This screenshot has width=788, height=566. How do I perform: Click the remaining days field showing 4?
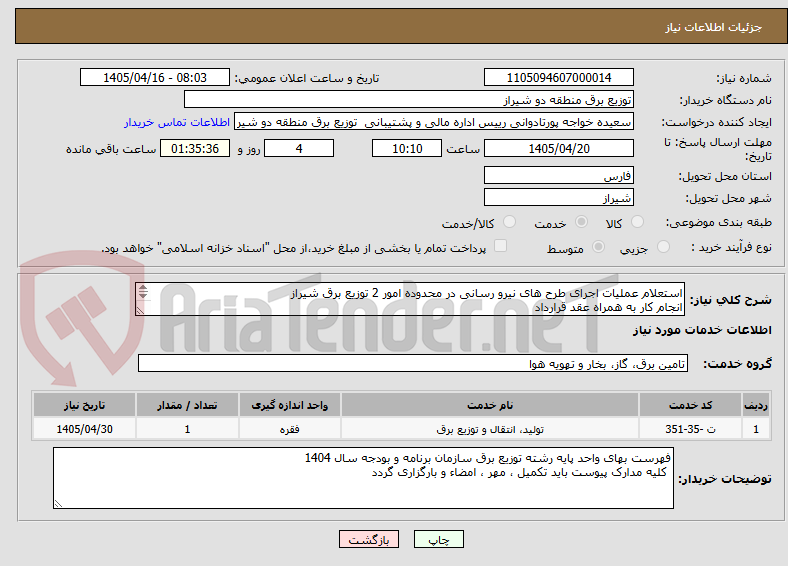[299, 148]
